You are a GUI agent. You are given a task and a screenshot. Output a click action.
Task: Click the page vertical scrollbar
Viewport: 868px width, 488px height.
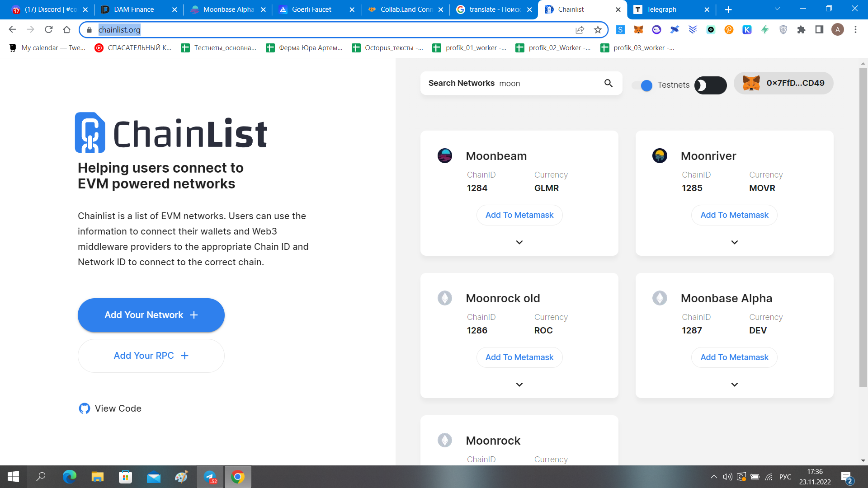point(863,226)
